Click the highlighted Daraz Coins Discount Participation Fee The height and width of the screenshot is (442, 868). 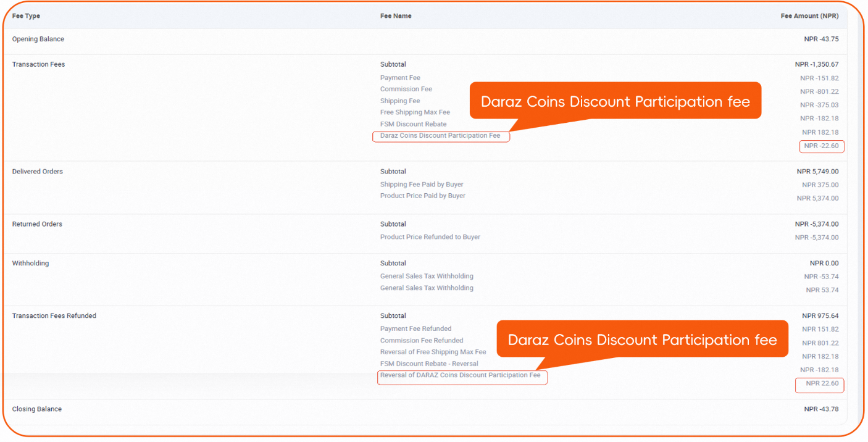[x=440, y=136]
